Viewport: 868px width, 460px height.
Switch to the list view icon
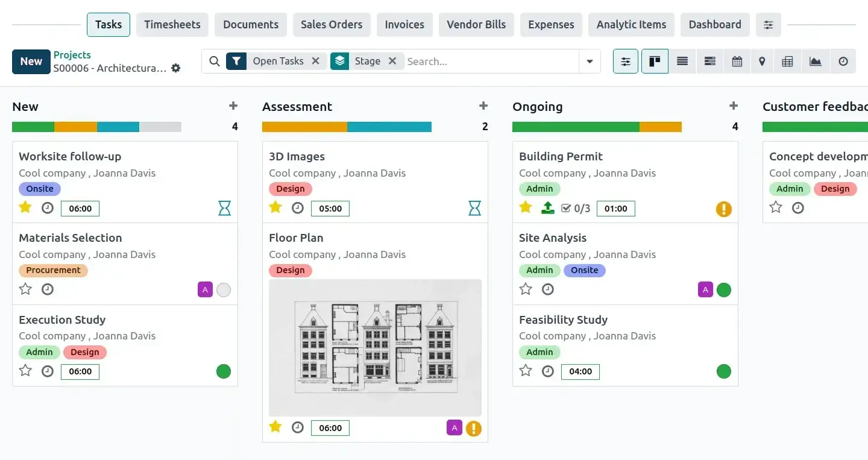pos(682,61)
